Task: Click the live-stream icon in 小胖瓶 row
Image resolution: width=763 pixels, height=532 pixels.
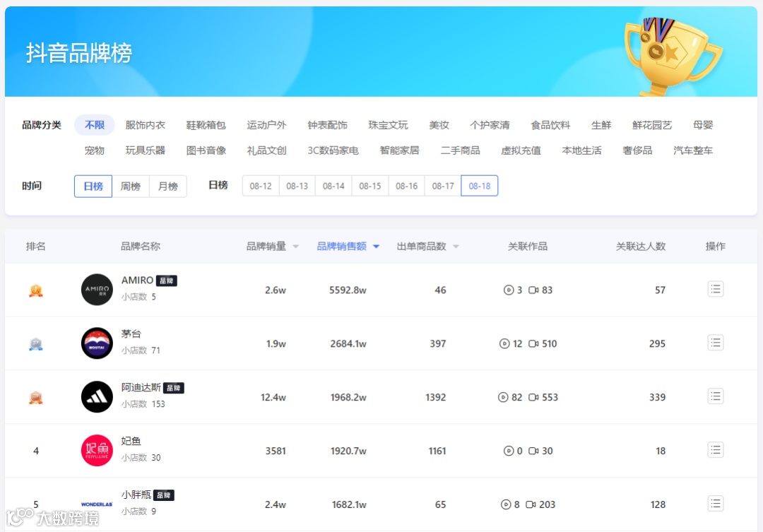Action: click(506, 504)
